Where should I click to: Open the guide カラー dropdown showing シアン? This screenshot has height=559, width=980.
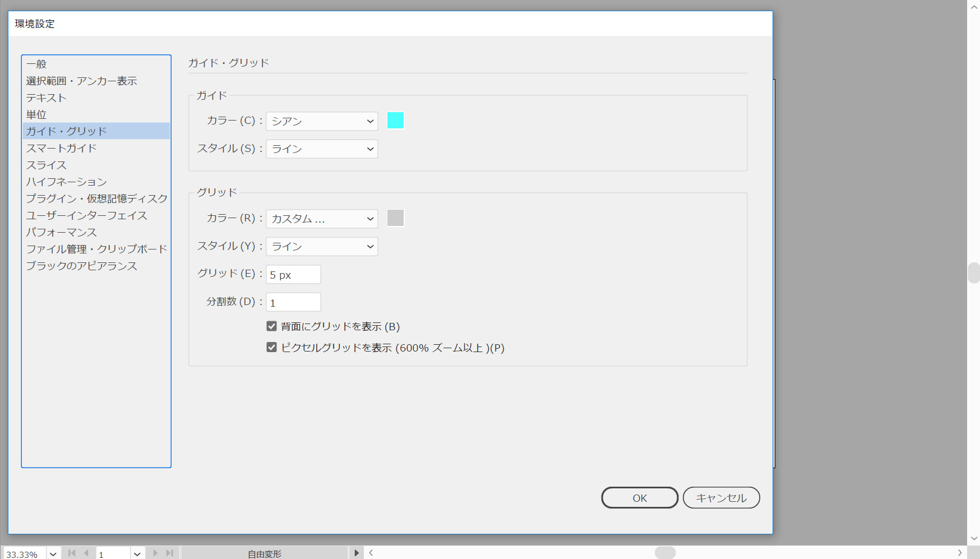(x=322, y=121)
